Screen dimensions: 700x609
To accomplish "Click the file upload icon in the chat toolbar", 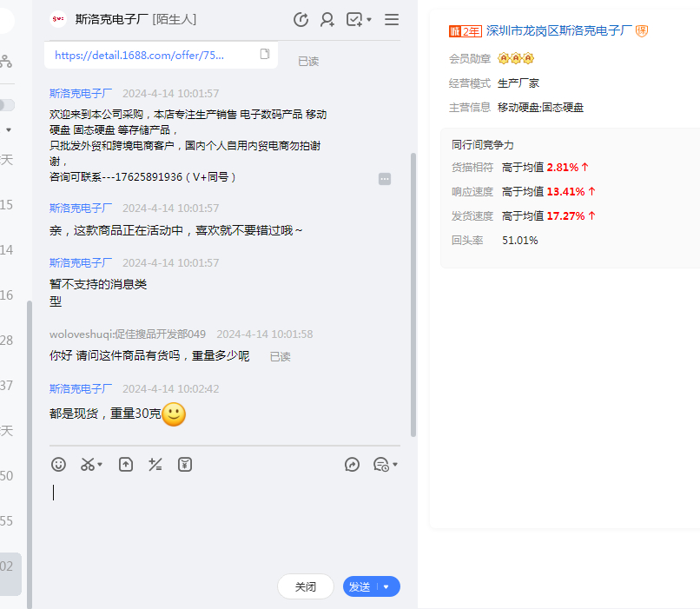I will point(126,465).
